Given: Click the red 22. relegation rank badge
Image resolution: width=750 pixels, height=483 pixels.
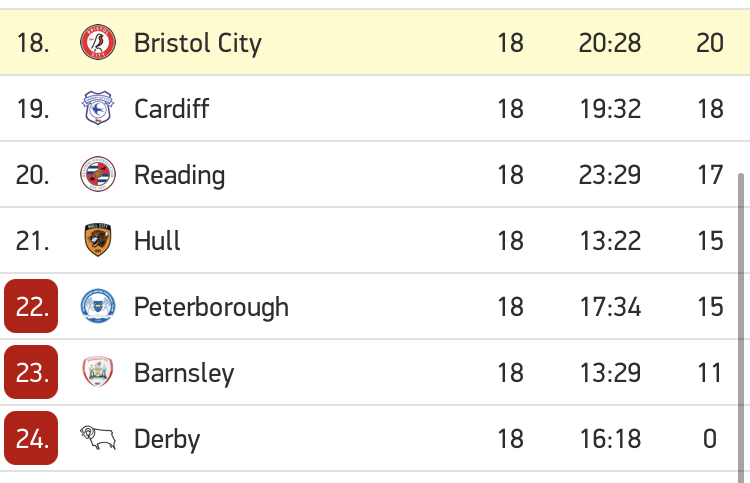Looking at the screenshot, I should (31, 306).
